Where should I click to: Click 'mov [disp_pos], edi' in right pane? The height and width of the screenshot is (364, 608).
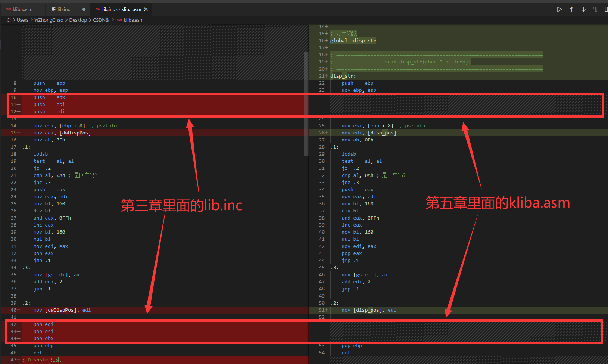click(369, 310)
